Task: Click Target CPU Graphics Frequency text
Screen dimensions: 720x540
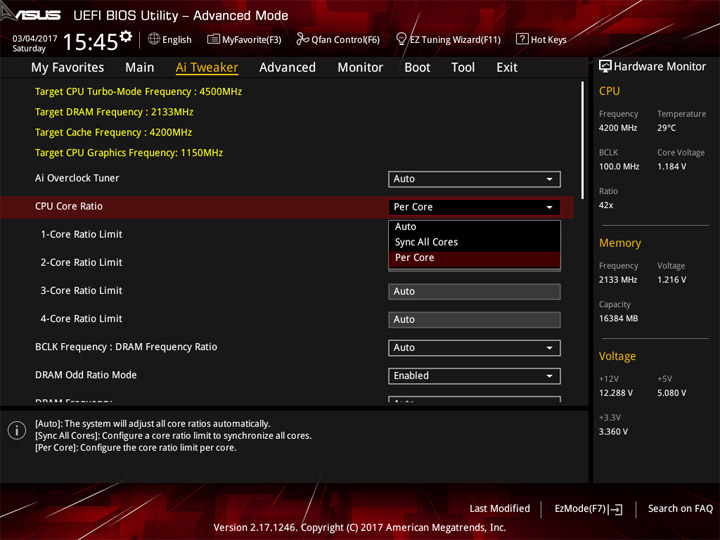Action: (129, 153)
